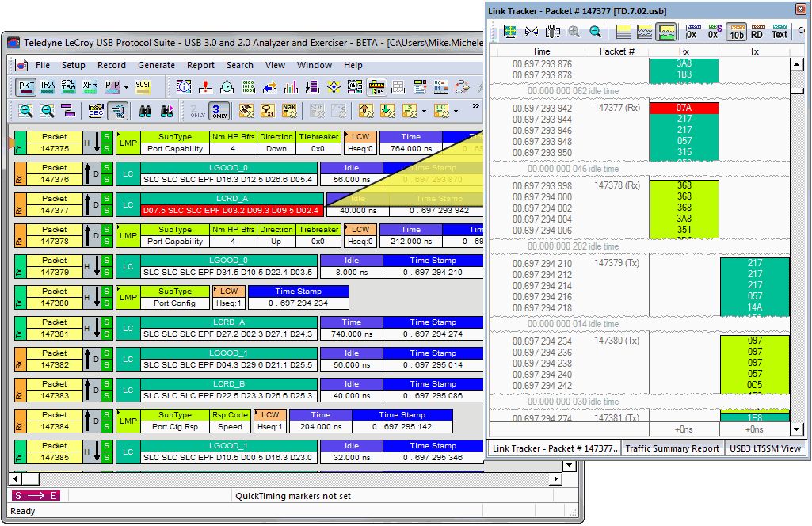Open the Generate menu
This screenshot has width=812, height=526.
[156, 65]
